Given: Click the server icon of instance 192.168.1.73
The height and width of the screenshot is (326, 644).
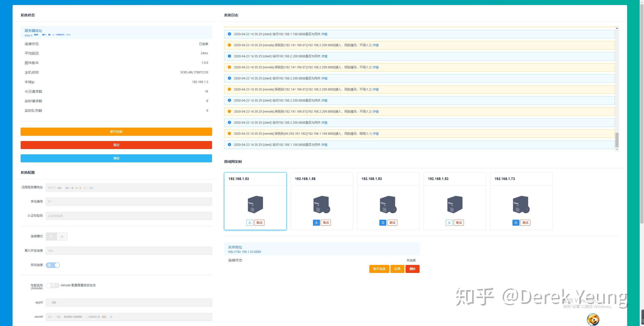Looking at the screenshot, I should 521,204.
